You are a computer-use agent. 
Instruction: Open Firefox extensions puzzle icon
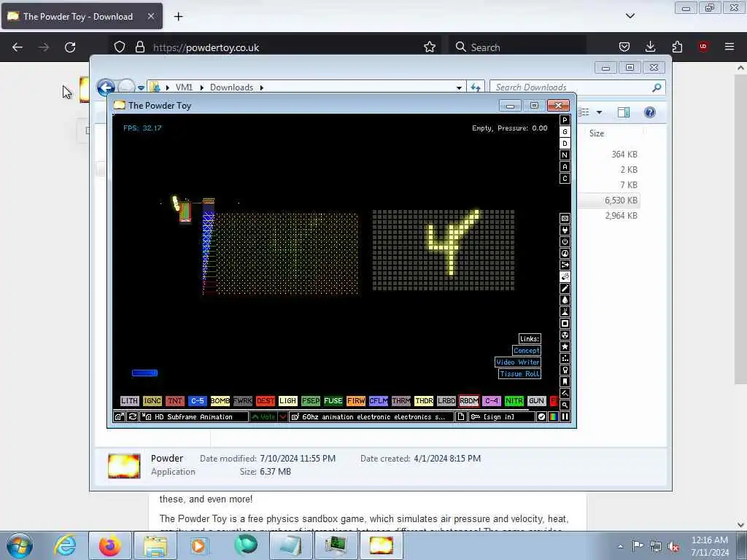(677, 47)
